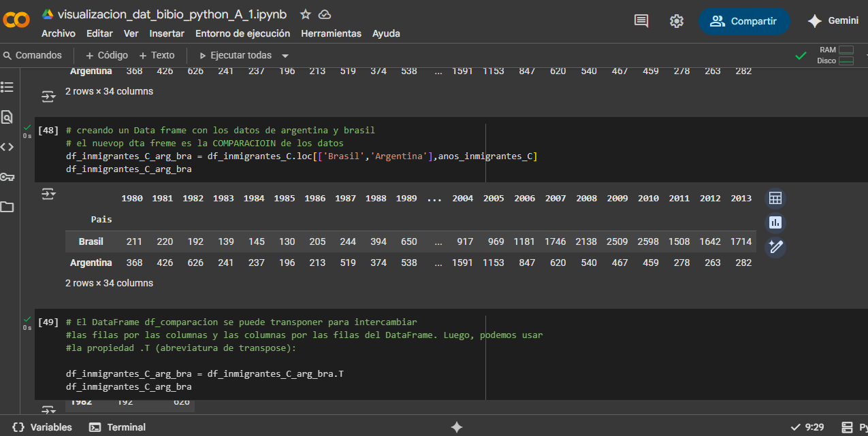The height and width of the screenshot is (436, 868).
Task: Click the green success check beside cell [49]
Action: tap(27, 319)
